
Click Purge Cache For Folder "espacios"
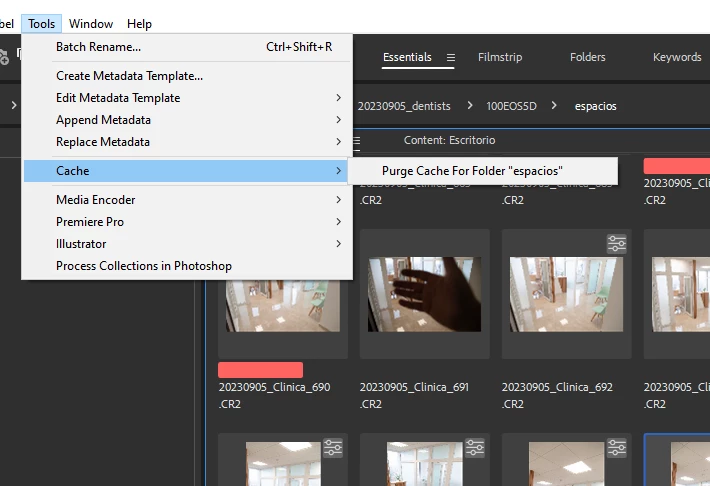click(483, 171)
